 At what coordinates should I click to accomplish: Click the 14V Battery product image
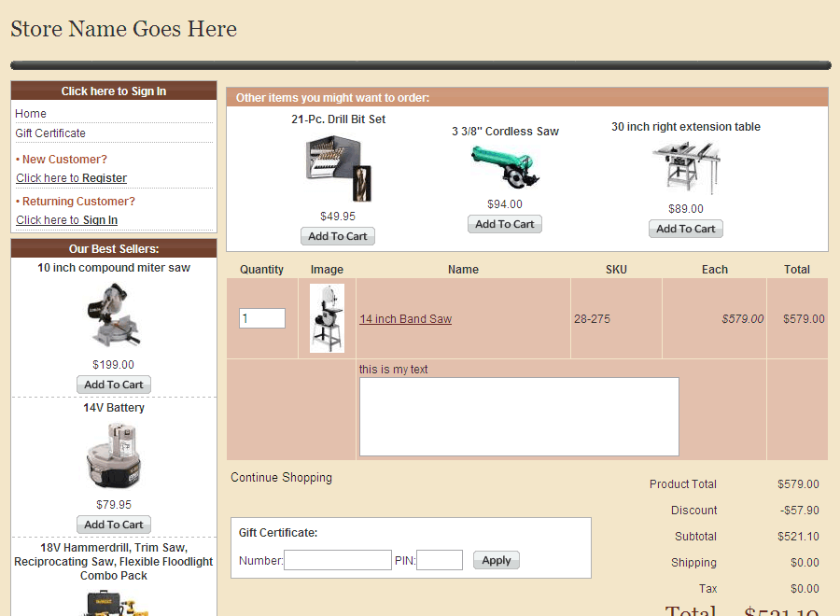(113, 455)
